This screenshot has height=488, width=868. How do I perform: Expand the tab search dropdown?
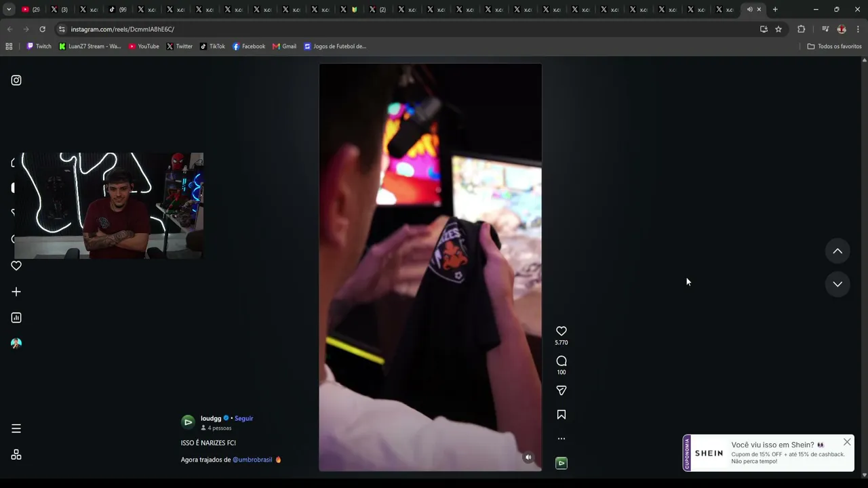click(9, 9)
